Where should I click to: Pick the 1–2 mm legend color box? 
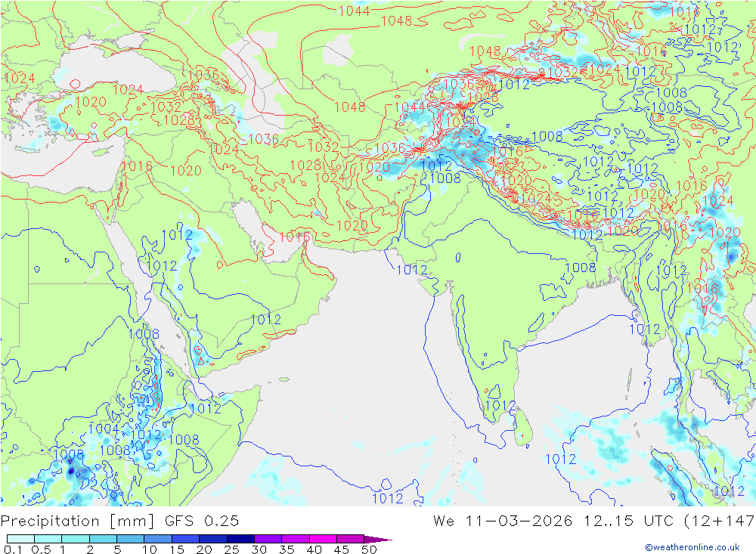pos(76,539)
